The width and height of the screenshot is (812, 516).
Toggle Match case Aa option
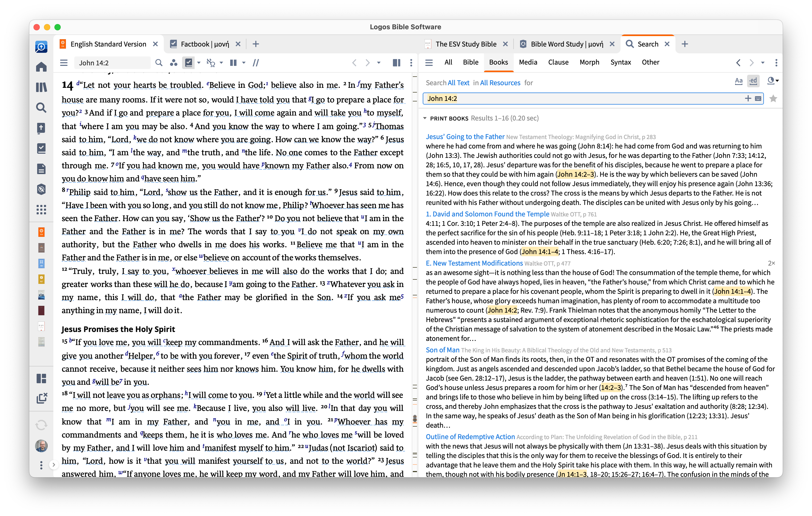click(x=738, y=81)
